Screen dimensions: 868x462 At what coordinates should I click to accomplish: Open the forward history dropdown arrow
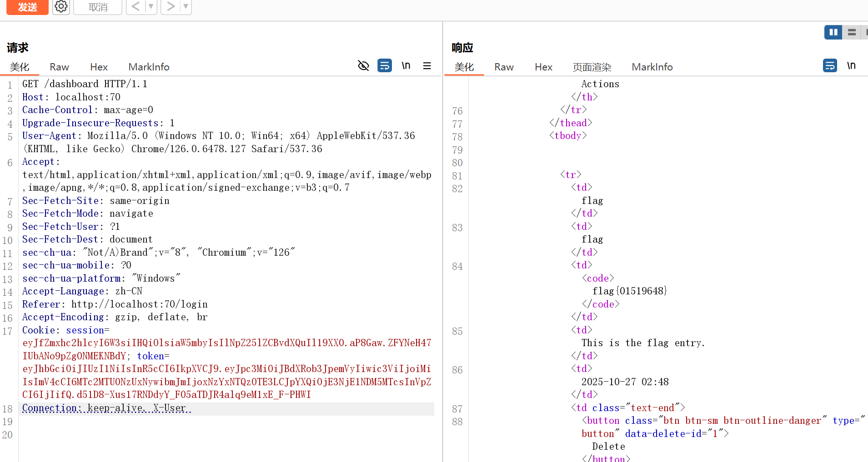click(186, 7)
